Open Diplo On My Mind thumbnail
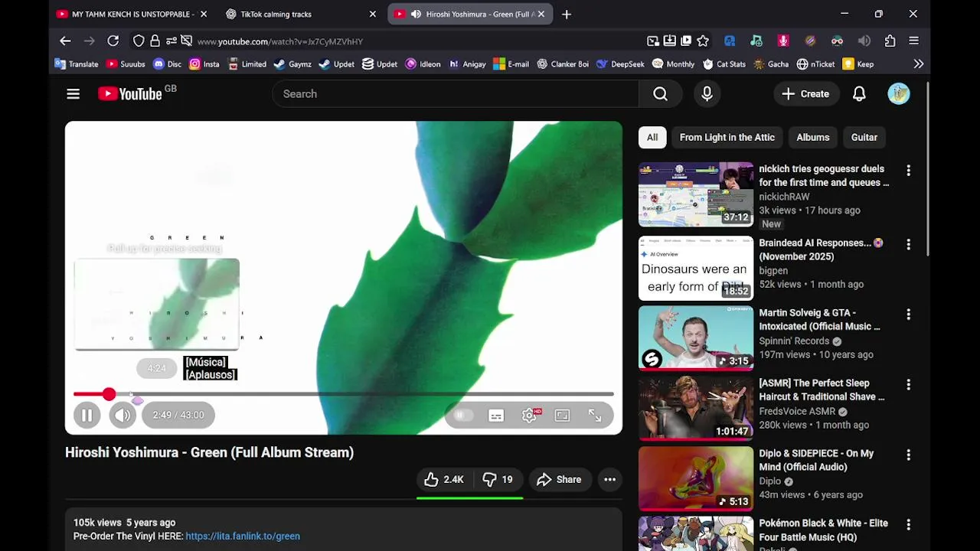The height and width of the screenshot is (551, 980). click(696, 478)
